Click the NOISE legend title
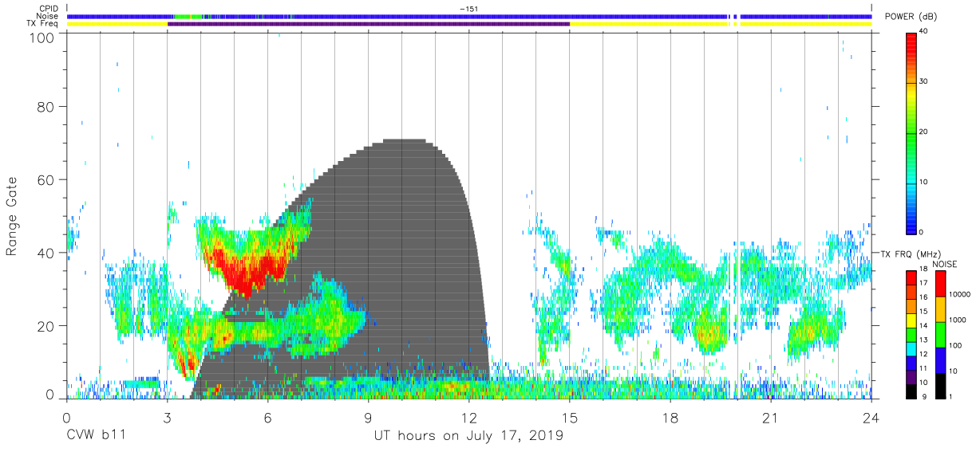The image size is (980, 452). (945, 263)
